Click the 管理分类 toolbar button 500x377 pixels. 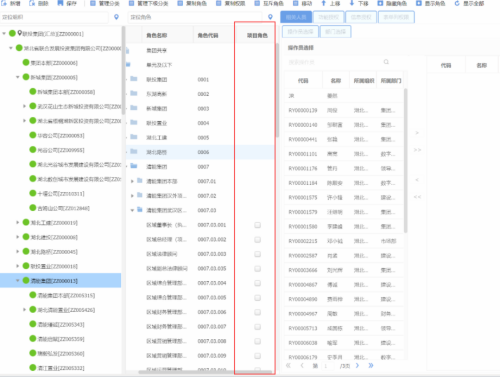pyautogui.click(x=106, y=3)
